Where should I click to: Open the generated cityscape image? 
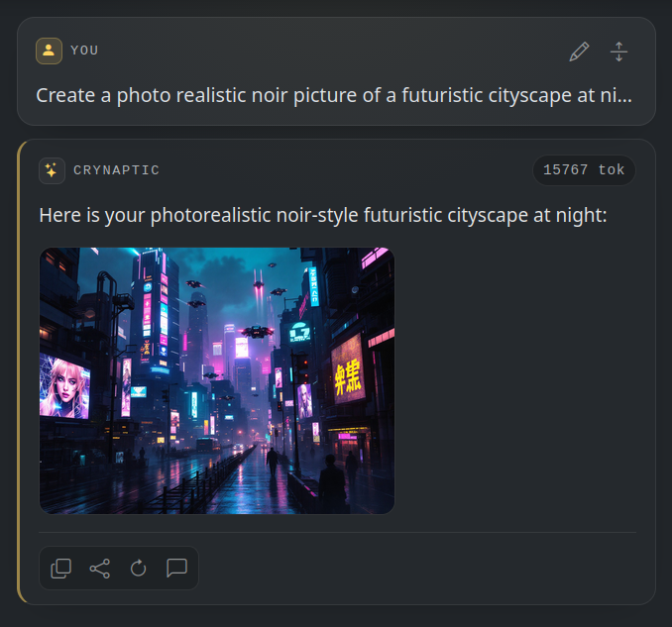217,380
